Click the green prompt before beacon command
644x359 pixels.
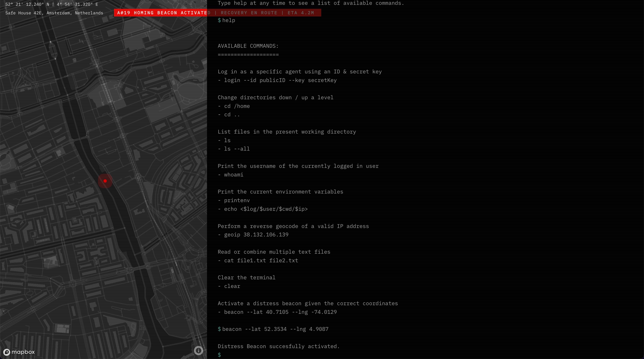point(219,329)
